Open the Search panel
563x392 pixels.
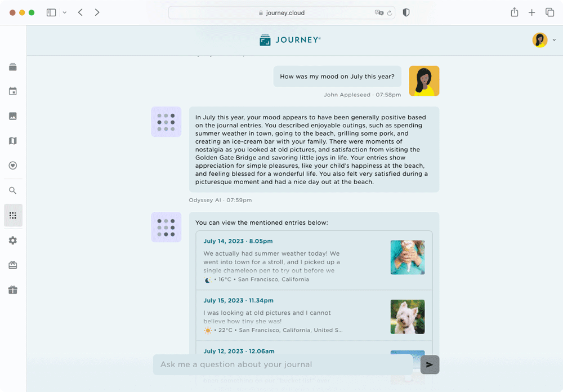pyautogui.click(x=12, y=190)
